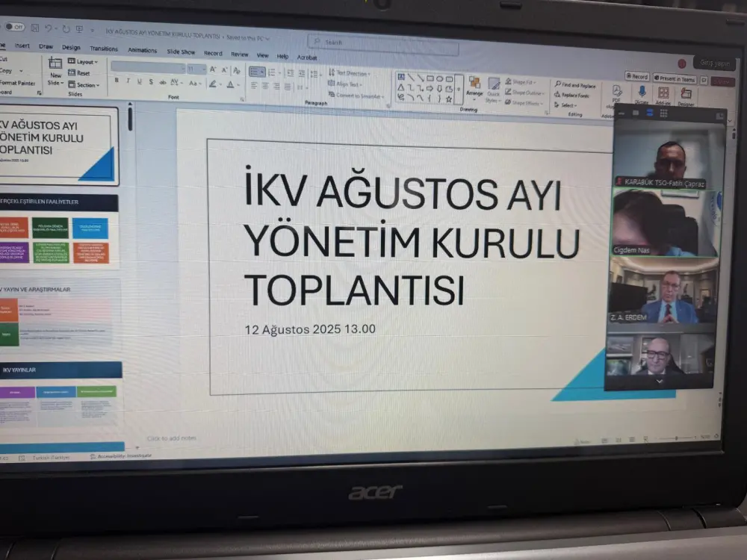Click the text highlight color pen

[x=213, y=84]
